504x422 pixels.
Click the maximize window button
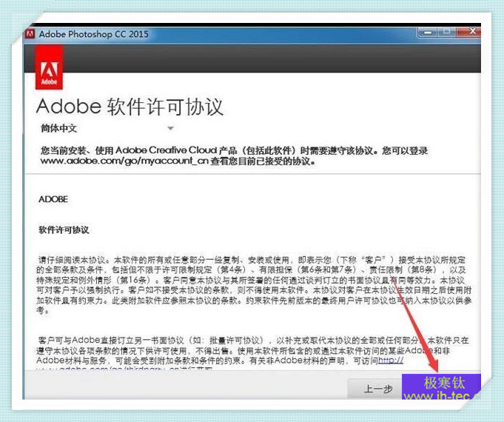click(x=447, y=32)
